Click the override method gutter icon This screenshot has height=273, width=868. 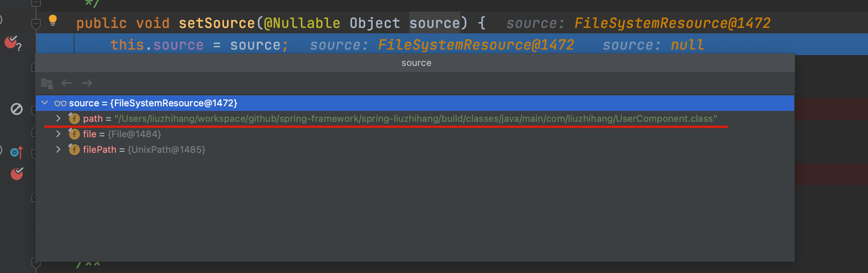(x=17, y=152)
